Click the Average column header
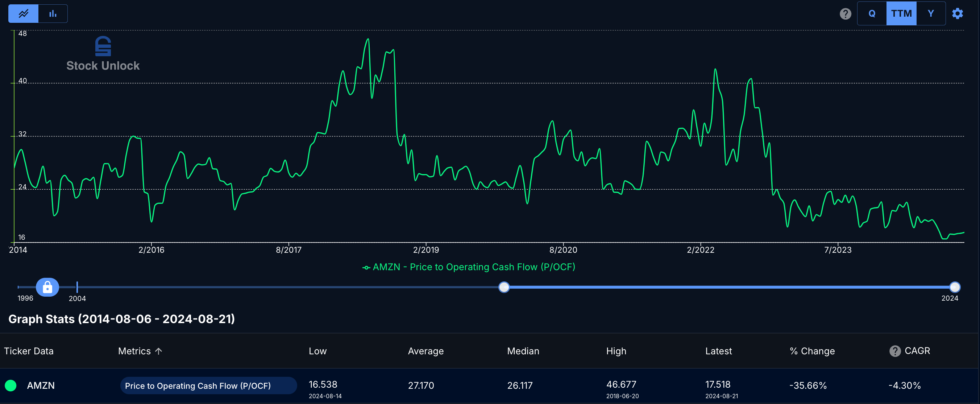This screenshot has width=980, height=404. pyautogui.click(x=426, y=351)
